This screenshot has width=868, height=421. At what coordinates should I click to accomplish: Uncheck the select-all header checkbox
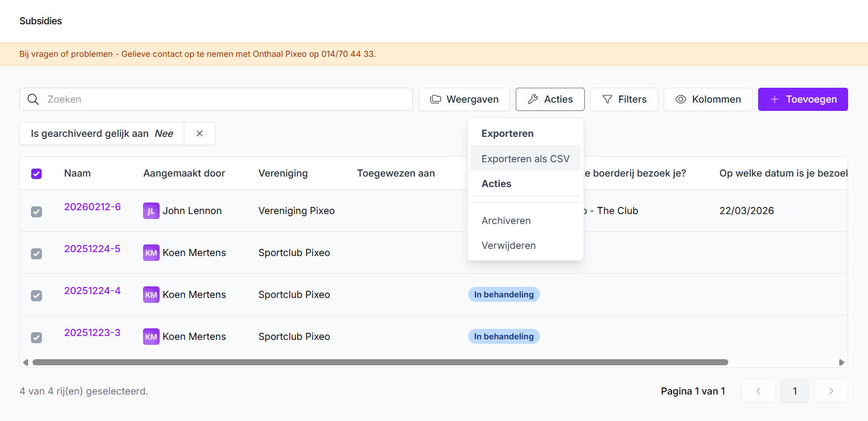[36, 174]
